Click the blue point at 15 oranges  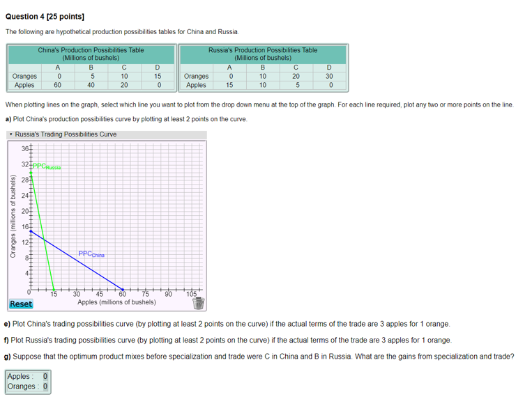[x=31, y=231]
